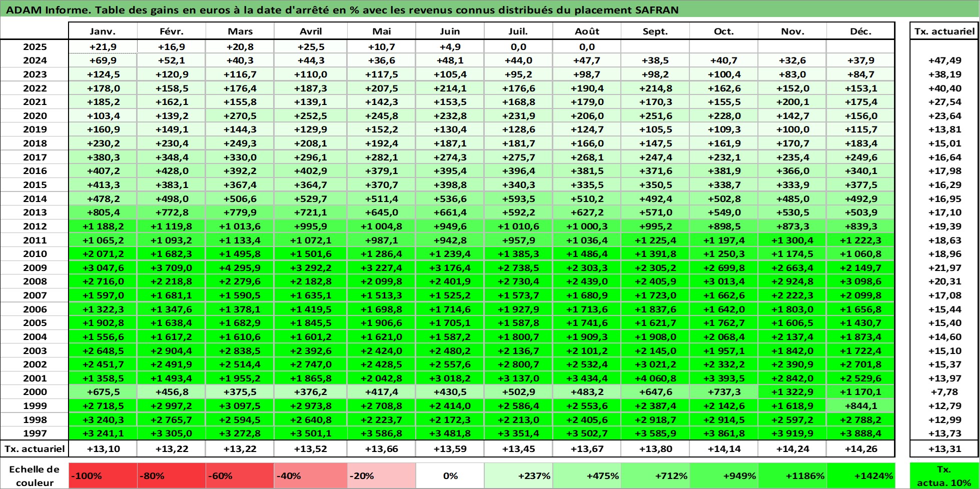This screenshot has height=489, width=980.
Task: Click the +1186% color scale swatch
Action: point(792,476)
